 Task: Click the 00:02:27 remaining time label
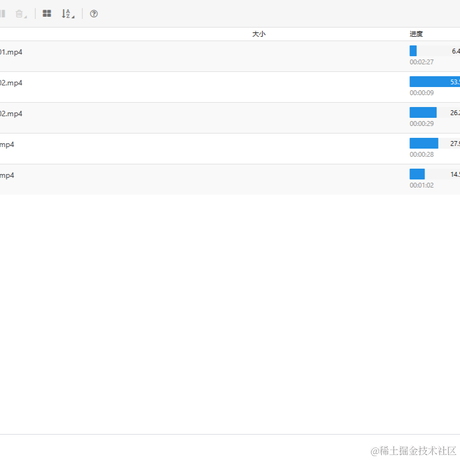(422, 62)
